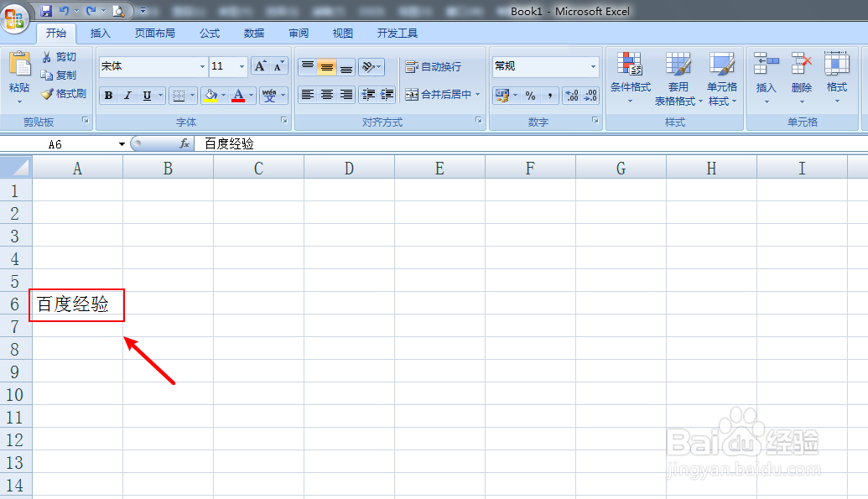
Task: Select column C header
Action: tap(258, 169)
